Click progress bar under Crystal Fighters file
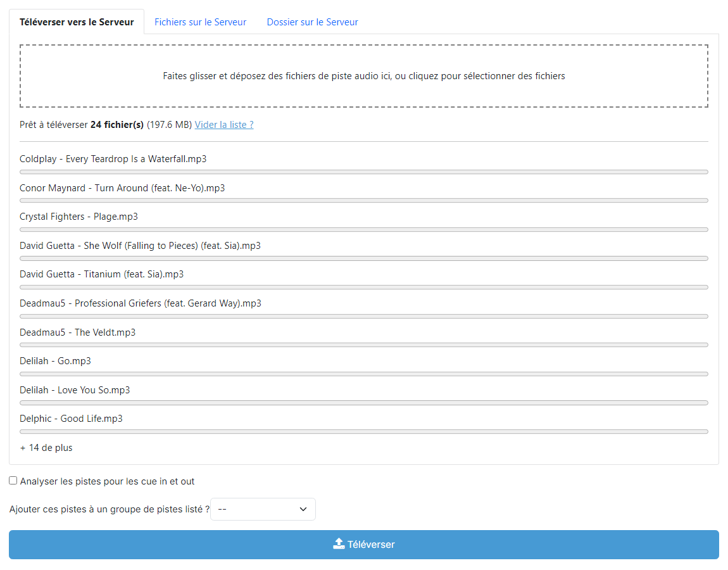This screenshot has height=570, width=728. coord(364,229)
